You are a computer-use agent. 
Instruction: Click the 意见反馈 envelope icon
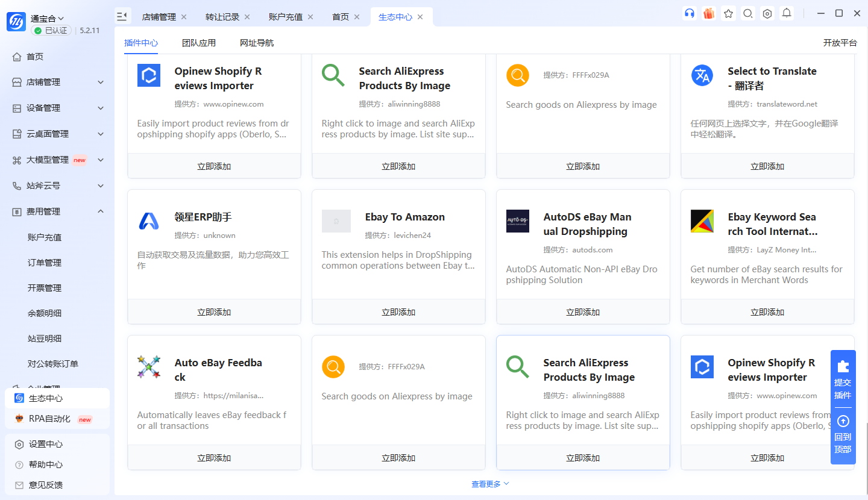tap(19, 485)
